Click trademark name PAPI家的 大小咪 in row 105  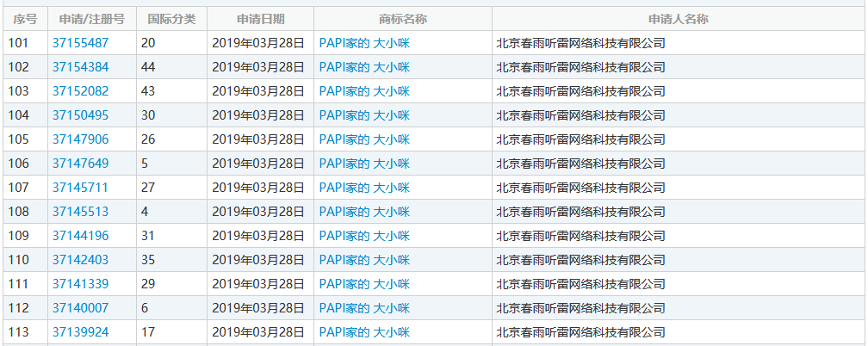coord(364,139)
